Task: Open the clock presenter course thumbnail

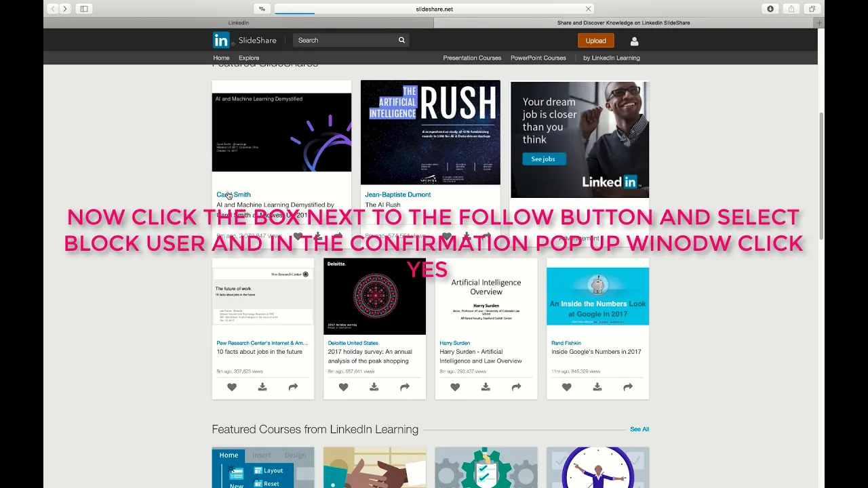Action: (x=597, y=468)
